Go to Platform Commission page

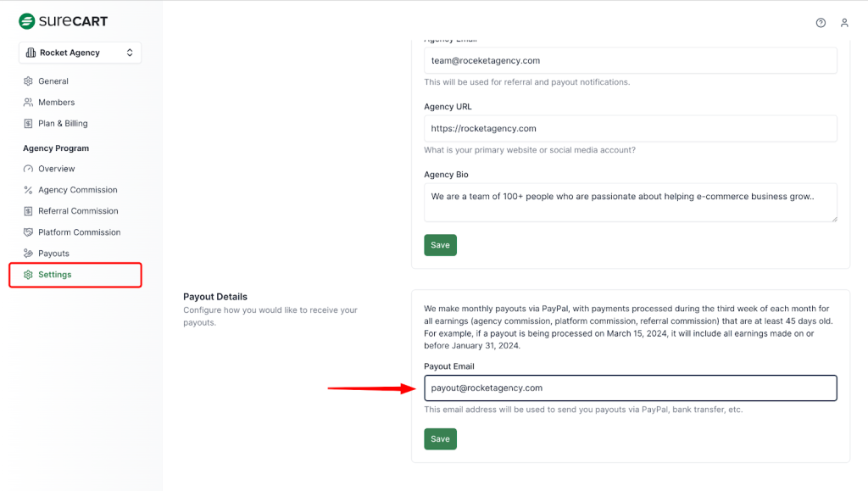(x=79, y=232)
